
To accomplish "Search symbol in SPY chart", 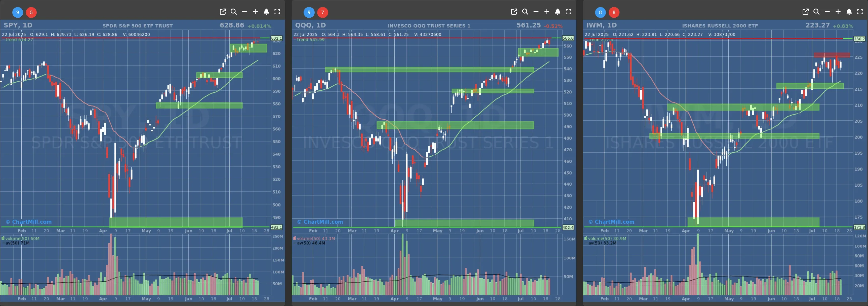I will 233,12.
